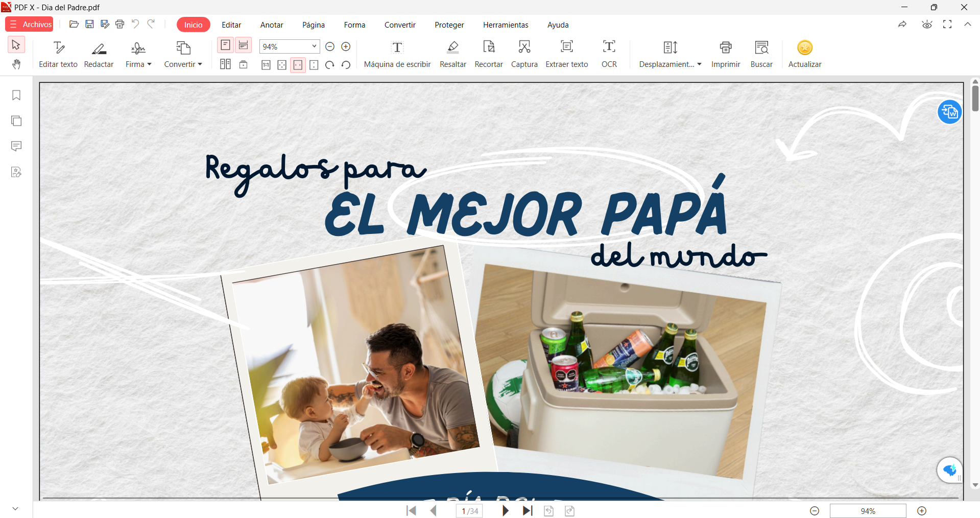Activate the hand pan tool
This screenshot has width=980, height=518.
[x=16, y=64]
